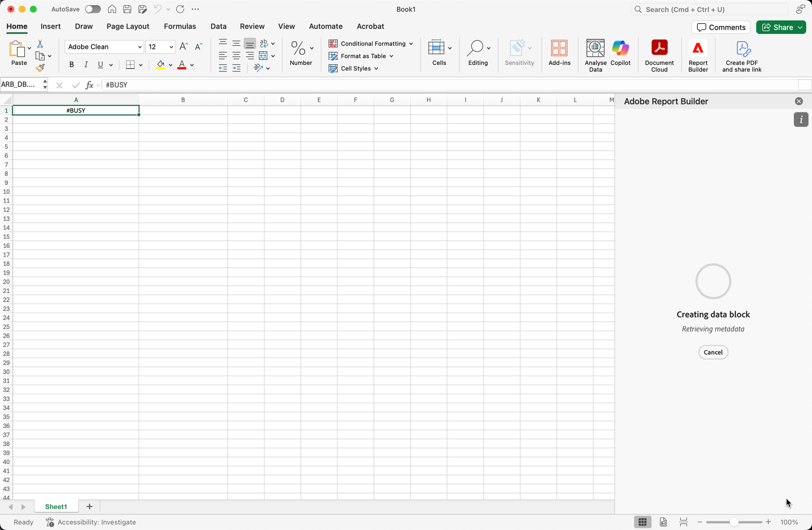Click the text Orientation icon

click(258, 68)
